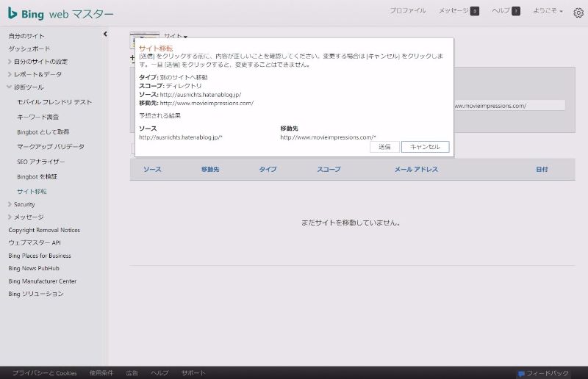Click the フィードバック chat icon
Image resolution: width=588 pixels, height=379 pixels.
[521, 374]
